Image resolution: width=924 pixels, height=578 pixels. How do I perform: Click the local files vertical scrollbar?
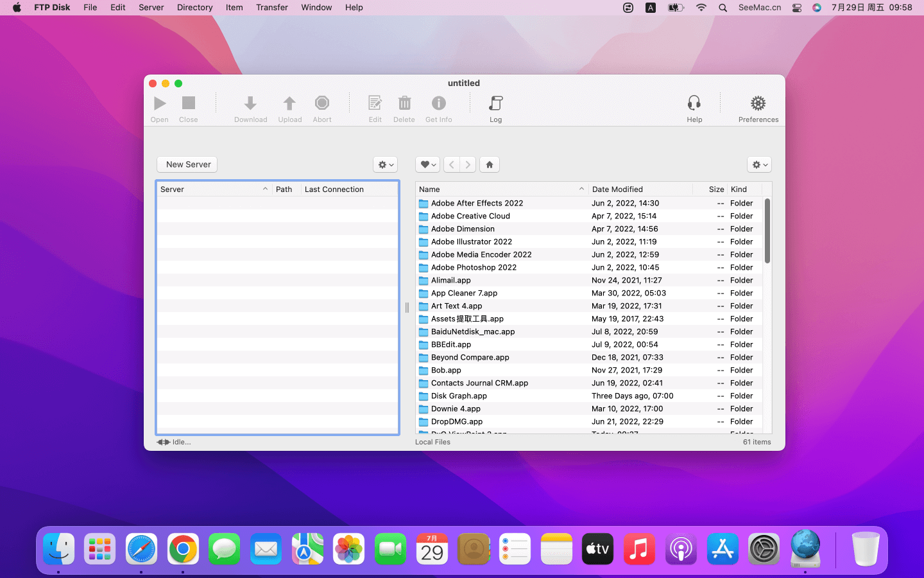[x=767, y=231]
